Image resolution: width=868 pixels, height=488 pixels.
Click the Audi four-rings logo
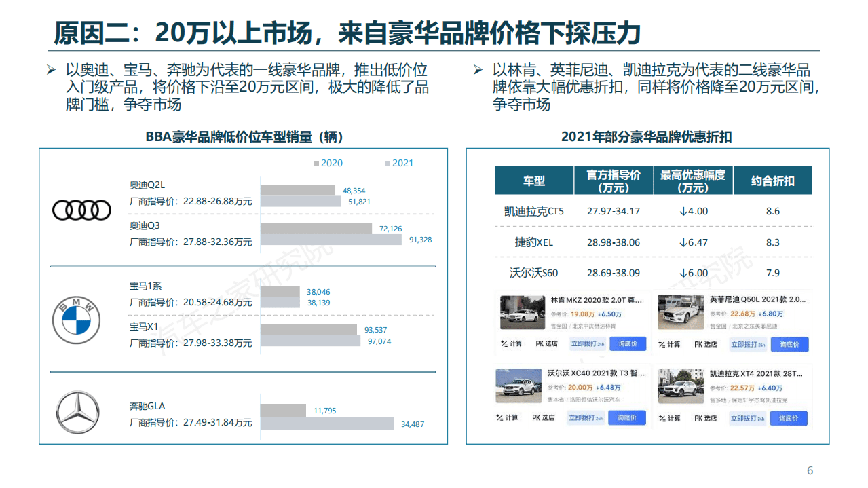[81, 210]
